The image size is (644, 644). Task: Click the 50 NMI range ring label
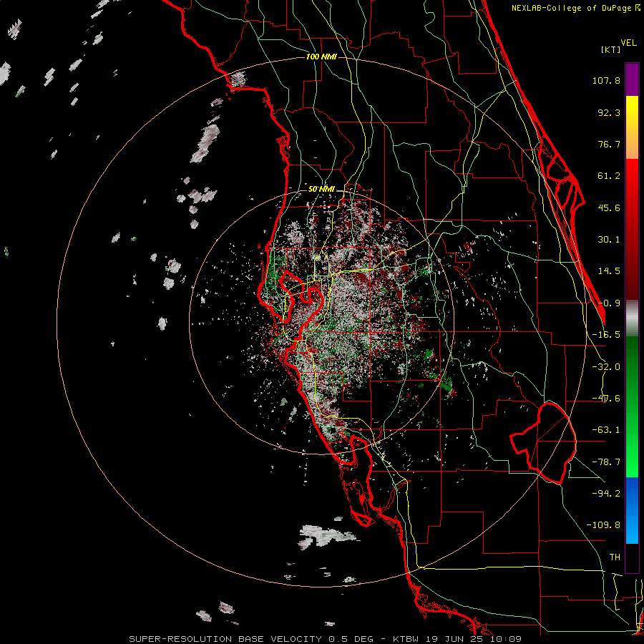point(321,190)
